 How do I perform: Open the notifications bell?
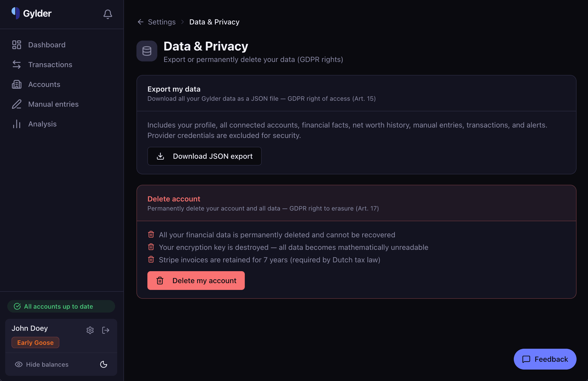(x=108, y=14)
